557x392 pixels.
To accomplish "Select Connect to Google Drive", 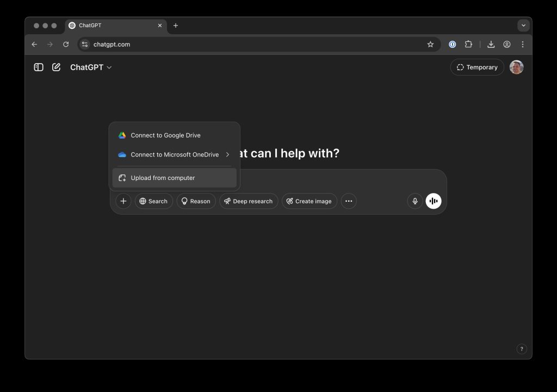I will (x=175, y=135).
